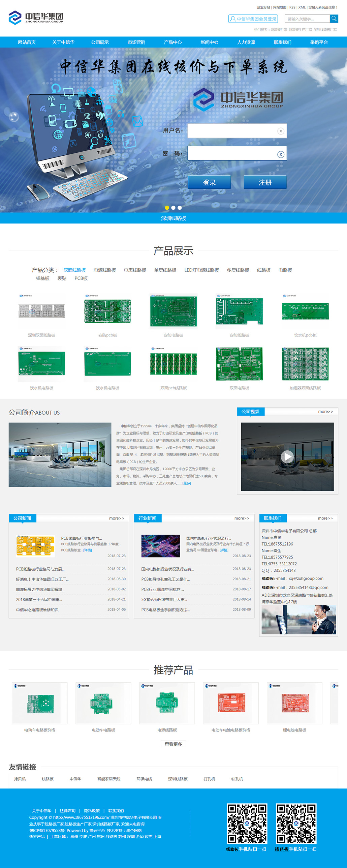347x868 pixels.
Task: Open the 企业分站 link at the top
Action: point(263,7)
